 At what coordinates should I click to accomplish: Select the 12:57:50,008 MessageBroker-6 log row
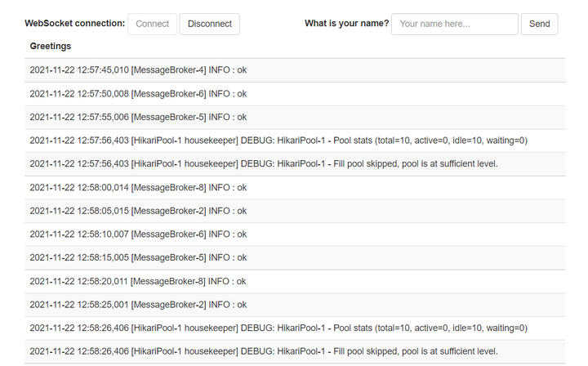tap(295, 94)
